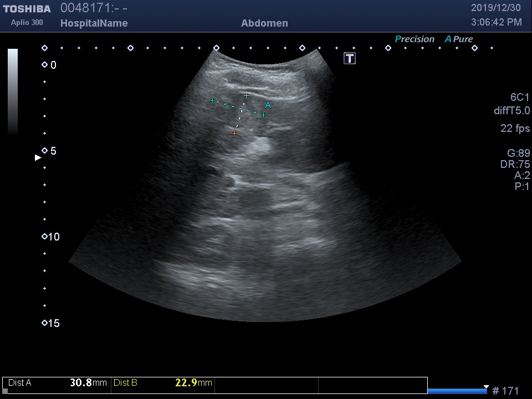532x399 pixels.
Task: Click the cyan 'A' measurement label
Action: point(268,105)
